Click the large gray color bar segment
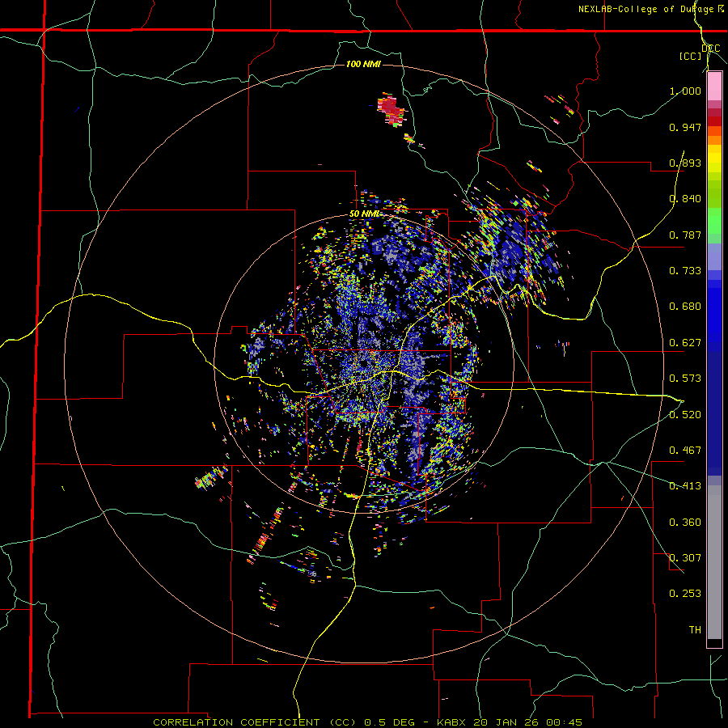The height and width of the screenshot is (728, 728). pyautogui.click(x=714, y=562)
